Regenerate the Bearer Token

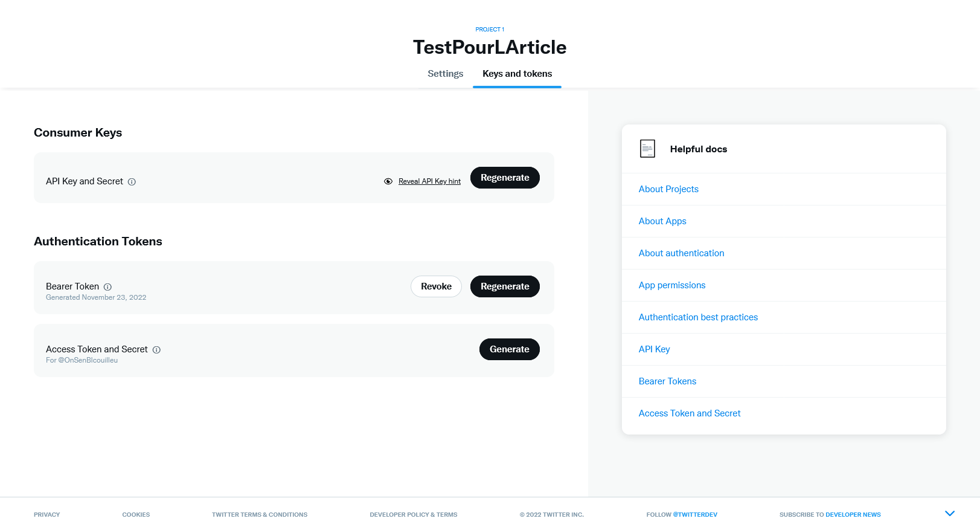point(505,286)
